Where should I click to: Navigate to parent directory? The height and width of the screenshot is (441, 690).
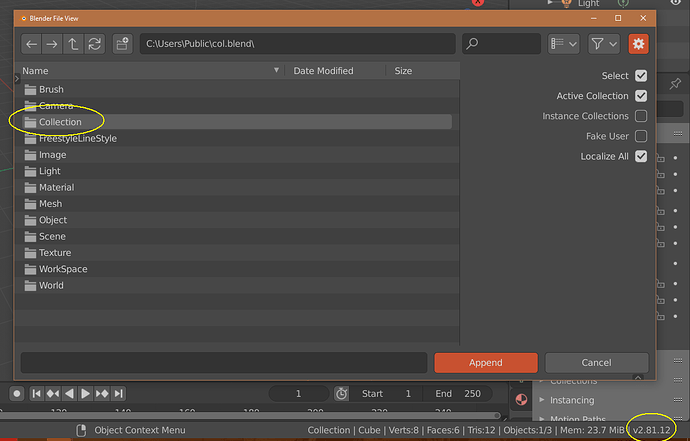point(73,44)
